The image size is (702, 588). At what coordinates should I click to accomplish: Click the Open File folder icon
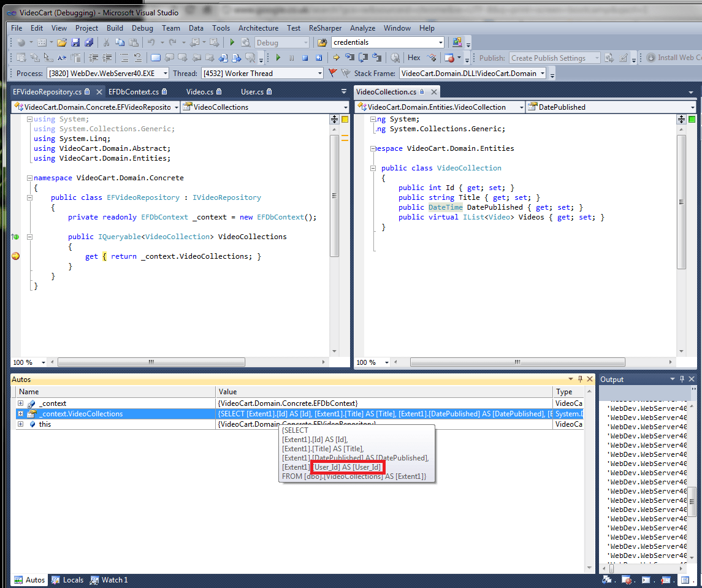tap(62, 42)
